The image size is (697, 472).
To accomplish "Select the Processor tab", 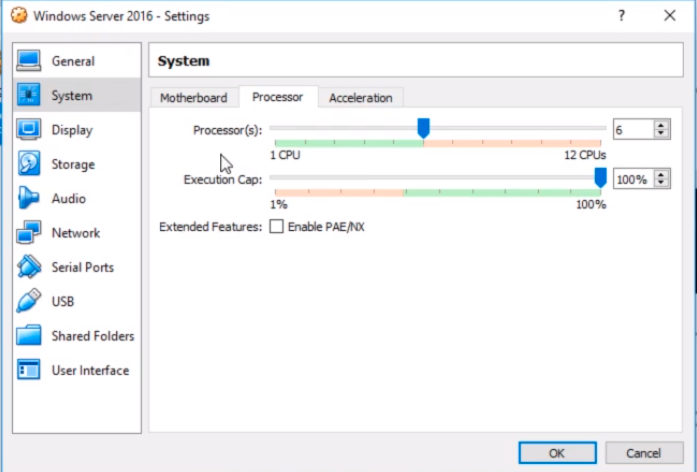I will (x=278, y=97).
